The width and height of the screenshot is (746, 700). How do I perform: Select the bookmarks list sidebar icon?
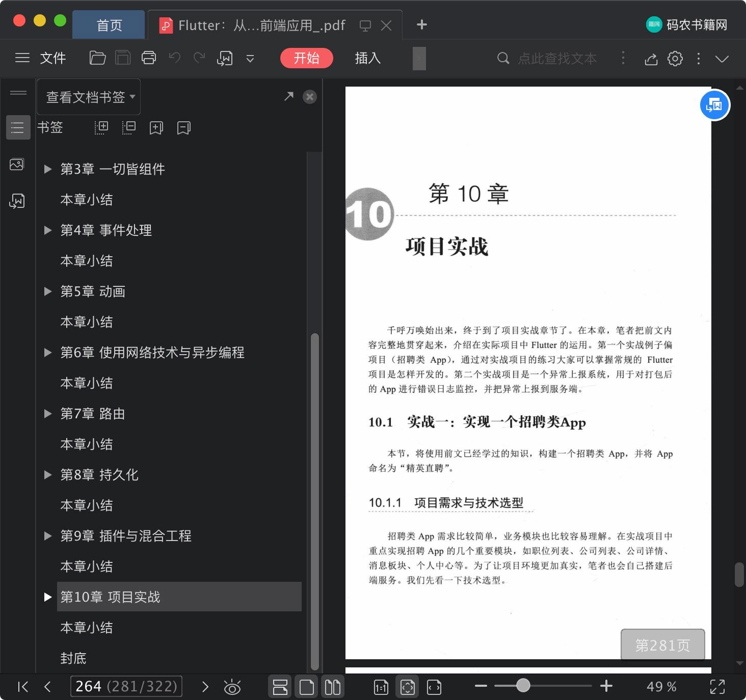18,127
